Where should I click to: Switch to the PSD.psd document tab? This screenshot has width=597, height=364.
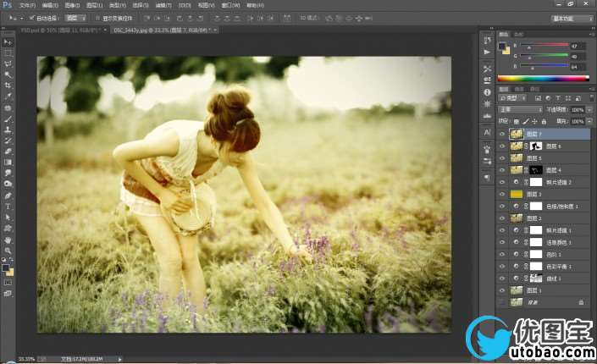click(x=63, y=30)
